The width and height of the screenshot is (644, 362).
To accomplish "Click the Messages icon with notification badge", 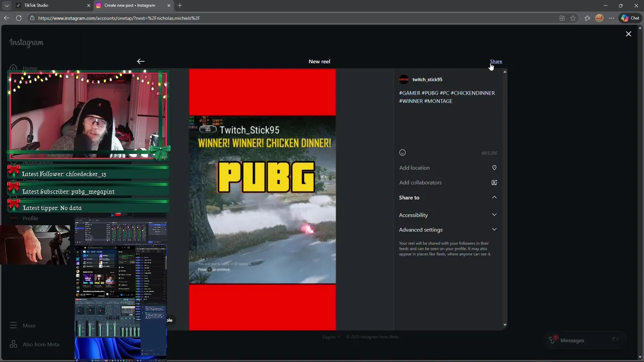I will [x=552, y=340].
